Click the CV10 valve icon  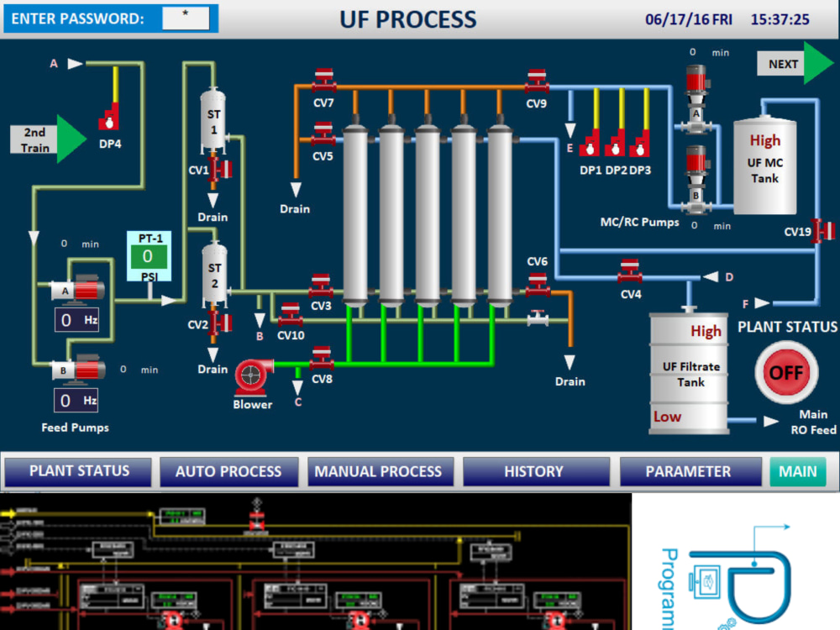coord(291,314)
